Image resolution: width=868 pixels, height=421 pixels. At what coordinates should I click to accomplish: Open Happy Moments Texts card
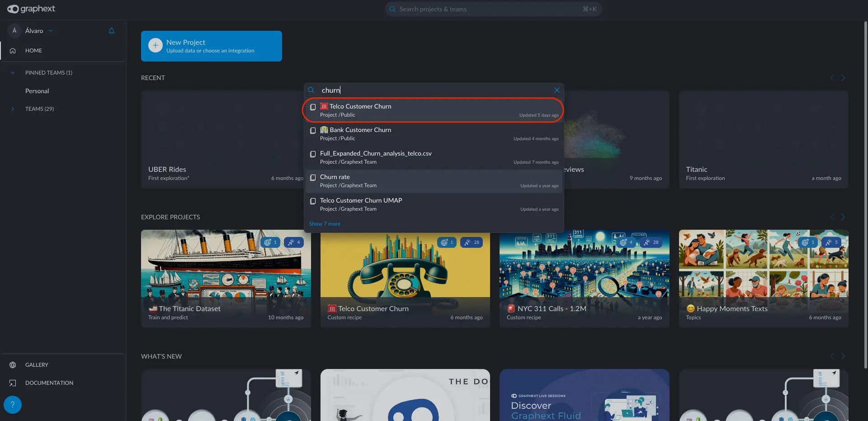(x=764, y=279)
